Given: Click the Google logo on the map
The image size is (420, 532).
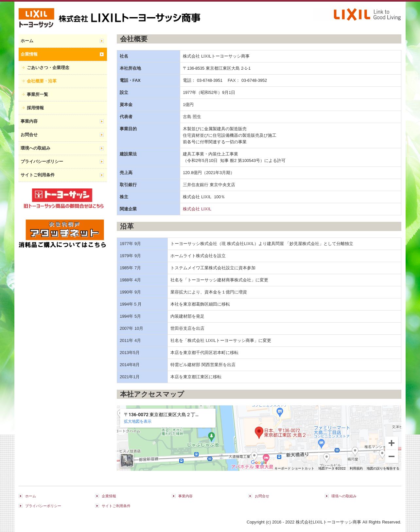Looking at the screenshot, I should click(259, 462).
